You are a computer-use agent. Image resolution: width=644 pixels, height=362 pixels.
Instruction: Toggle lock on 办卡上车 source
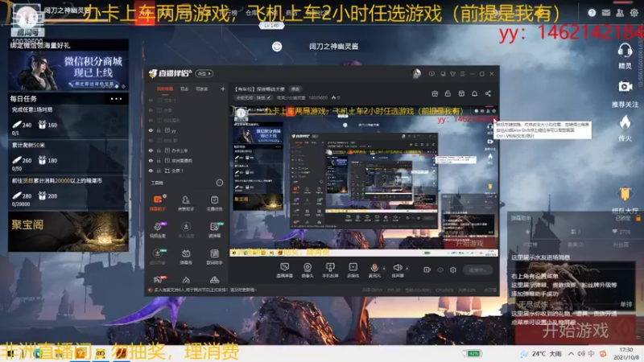(x=159, y=150)
